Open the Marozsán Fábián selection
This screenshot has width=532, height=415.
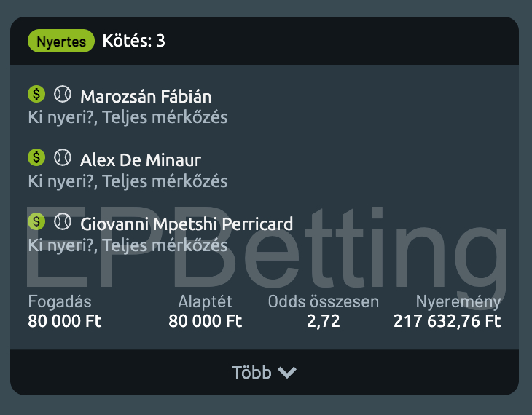click(146, 97)
